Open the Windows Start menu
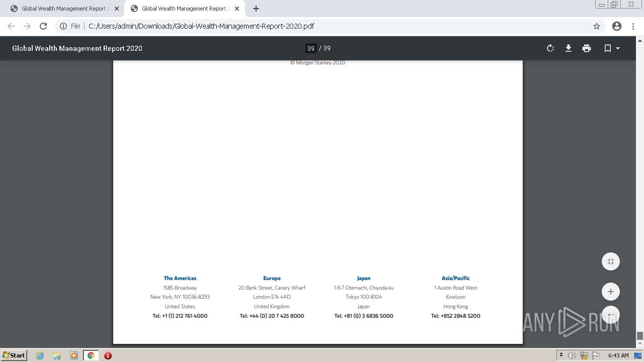This screenshot has height=362, width=644. (14, 355)
